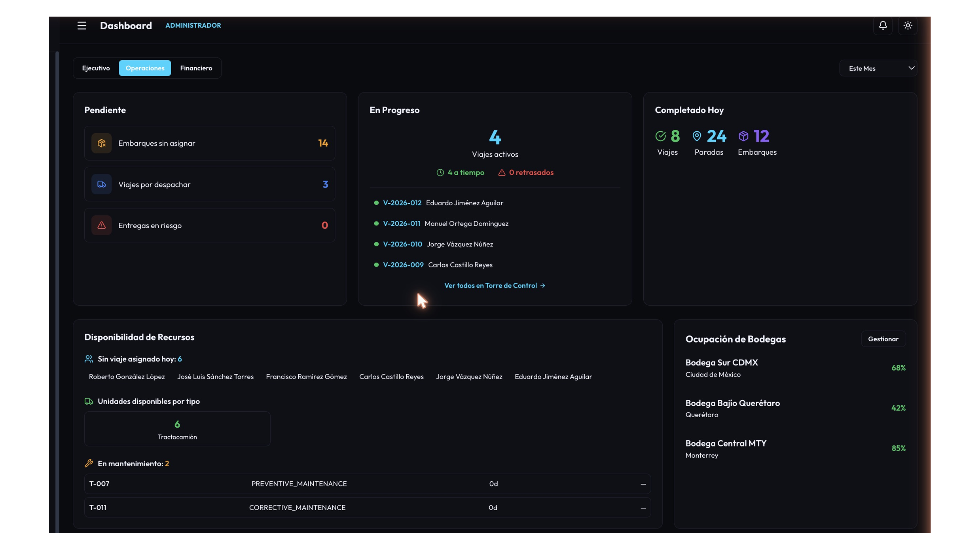Switch to the Financiero tab
Image resolution: width=980 pixels, height=549 pixels.
click(x=196, y=68)
